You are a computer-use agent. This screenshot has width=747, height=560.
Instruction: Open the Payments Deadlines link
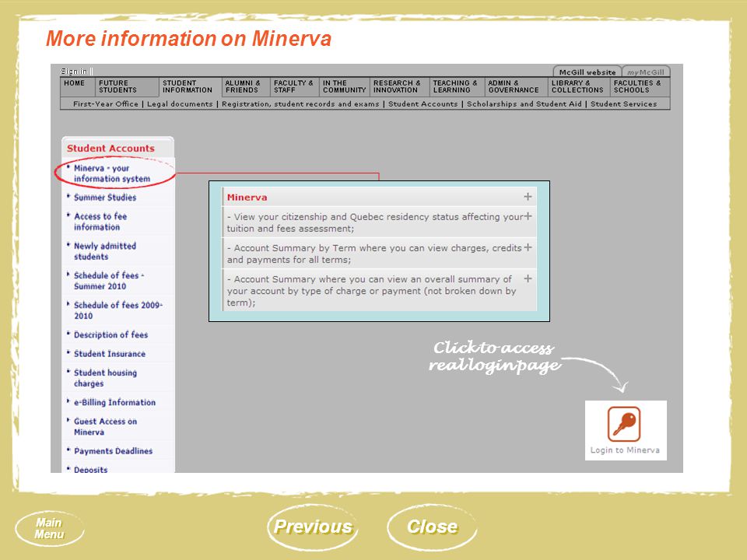point(113,451)
